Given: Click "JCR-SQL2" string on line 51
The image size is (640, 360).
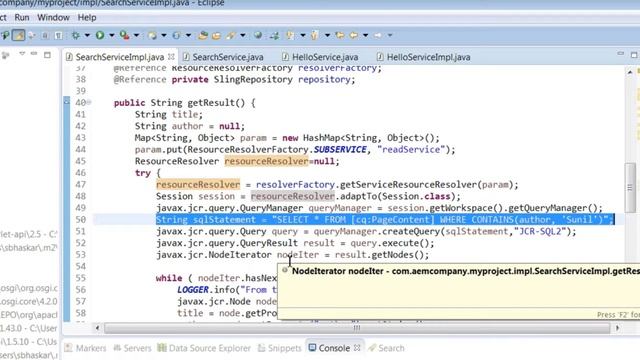Looking at the screenshot, I should pyautogui.click(x=540, y=231).
